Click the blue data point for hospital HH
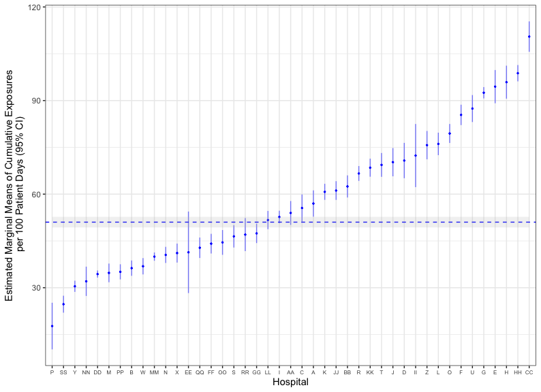 [x=518, y=73]
